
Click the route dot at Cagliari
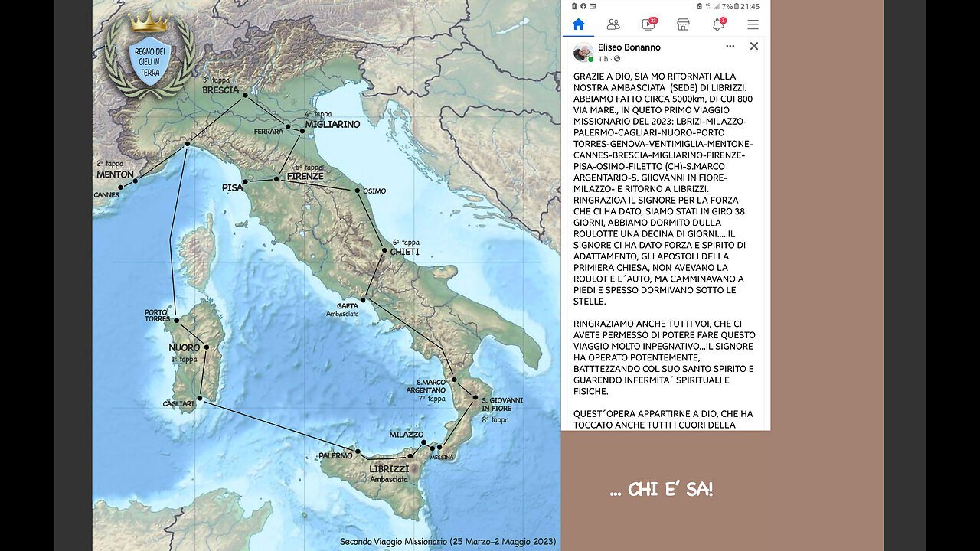199,398
